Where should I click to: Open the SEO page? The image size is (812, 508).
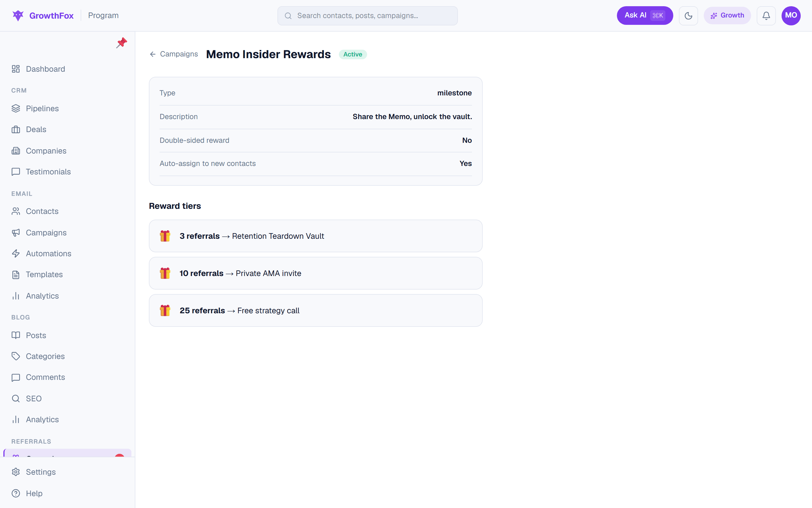pos(67,398)
